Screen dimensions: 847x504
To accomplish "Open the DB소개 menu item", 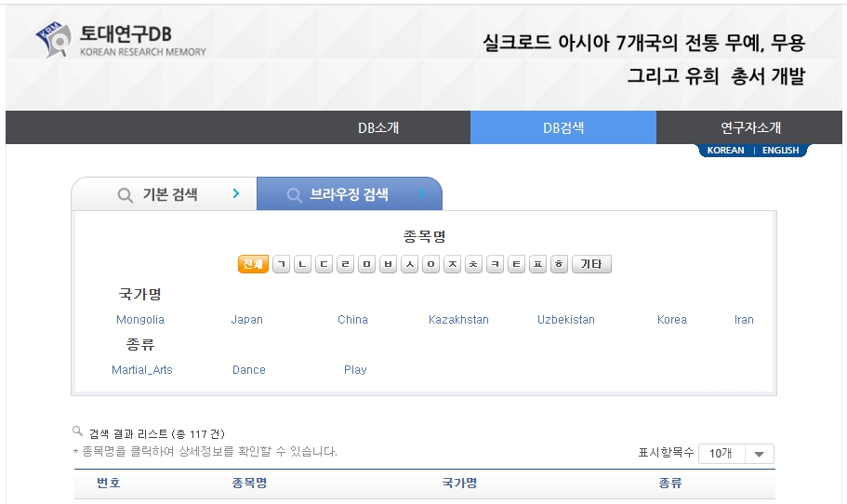I will click(378, 127).
